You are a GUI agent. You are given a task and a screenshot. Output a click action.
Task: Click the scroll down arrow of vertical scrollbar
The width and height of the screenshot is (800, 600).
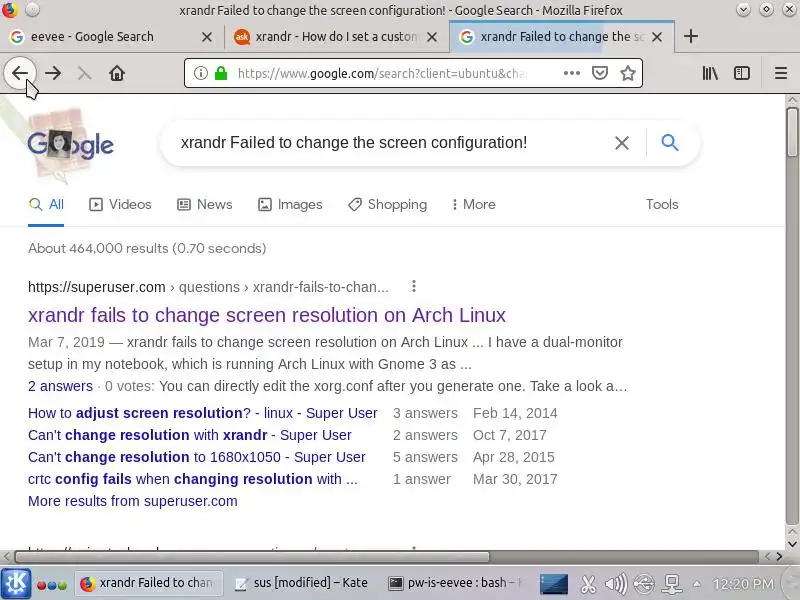click(x=792, y=544)
